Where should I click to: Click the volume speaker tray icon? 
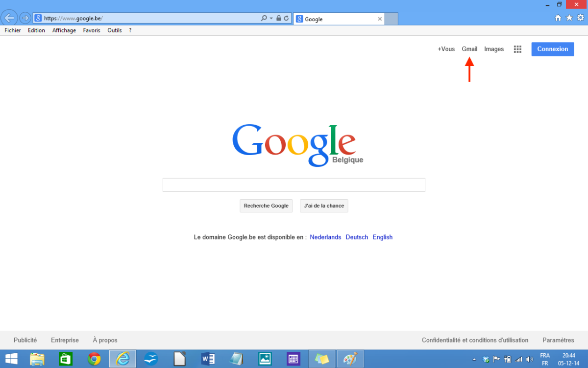click(529, 359)
